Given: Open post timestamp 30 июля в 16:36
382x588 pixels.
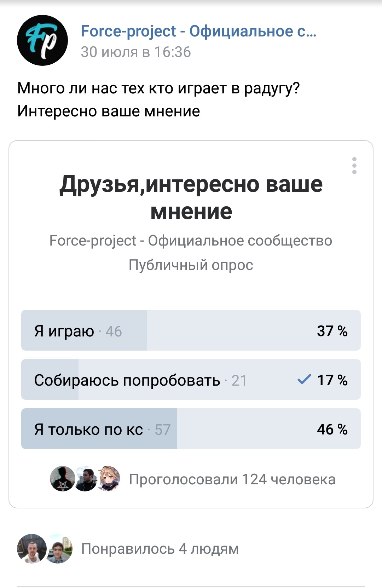Looking at the screenshot, I should coord(136,52).
